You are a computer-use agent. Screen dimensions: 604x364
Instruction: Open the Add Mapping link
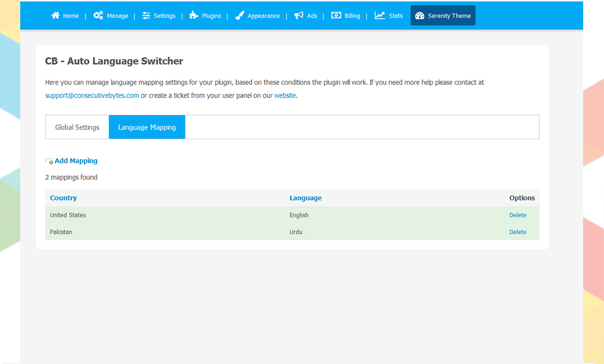76,161
